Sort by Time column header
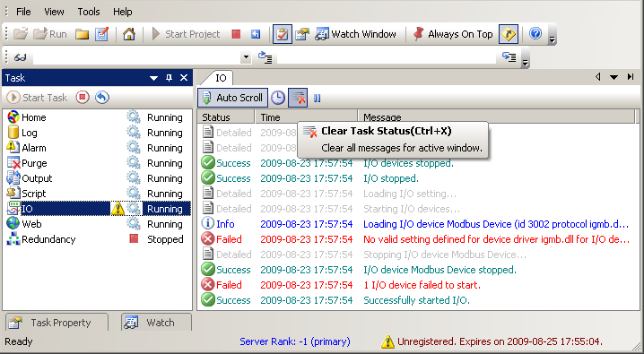This screenshot has width=644, height=354. (307, 117)
